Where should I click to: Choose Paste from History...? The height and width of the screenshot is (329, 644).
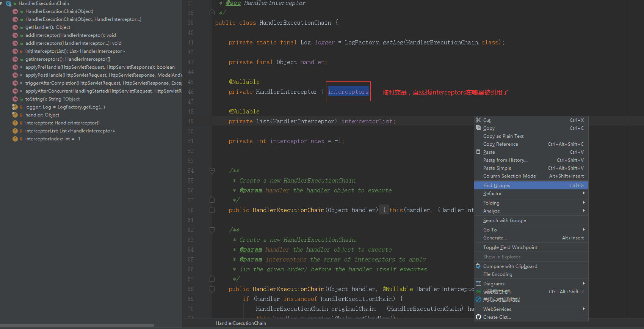531,160
